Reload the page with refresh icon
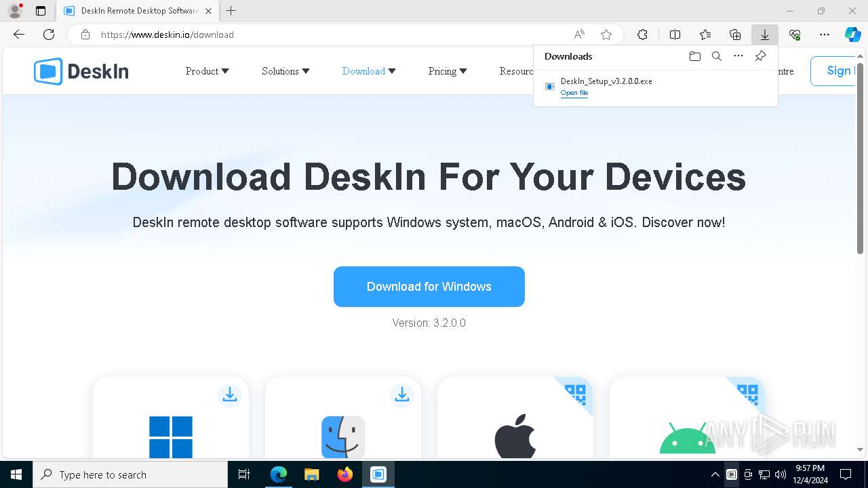This screenshot has width=868, height=488. (x=49, y=35)
